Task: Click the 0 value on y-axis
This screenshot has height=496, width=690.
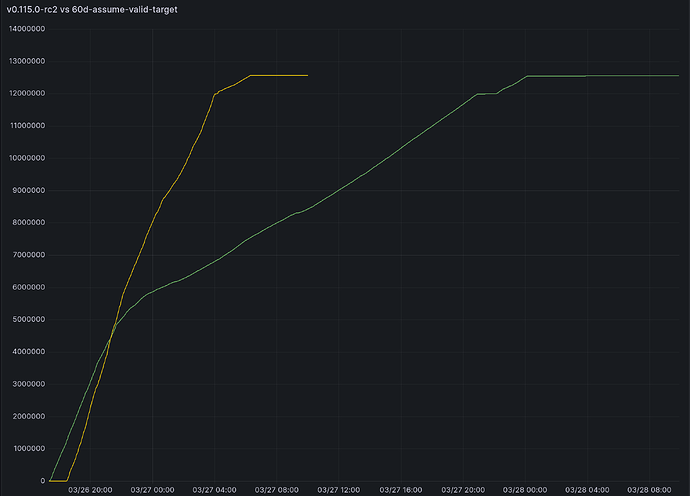Action: [43, 481]
